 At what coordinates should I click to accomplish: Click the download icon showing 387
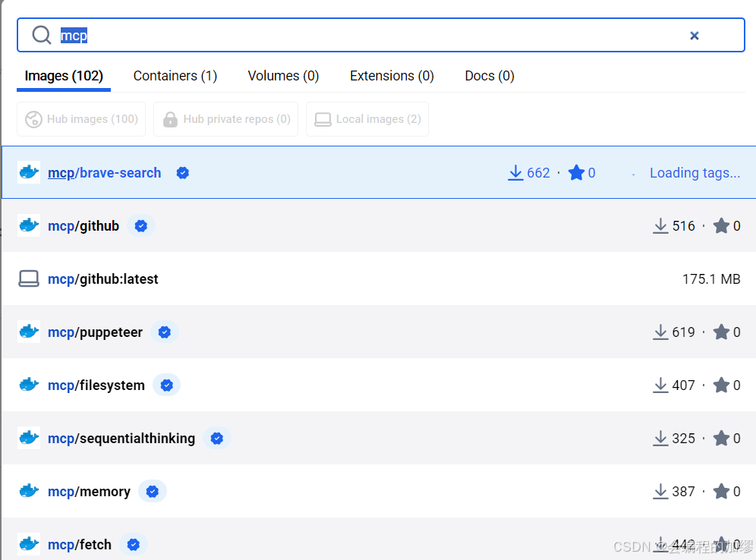(660, 491)
